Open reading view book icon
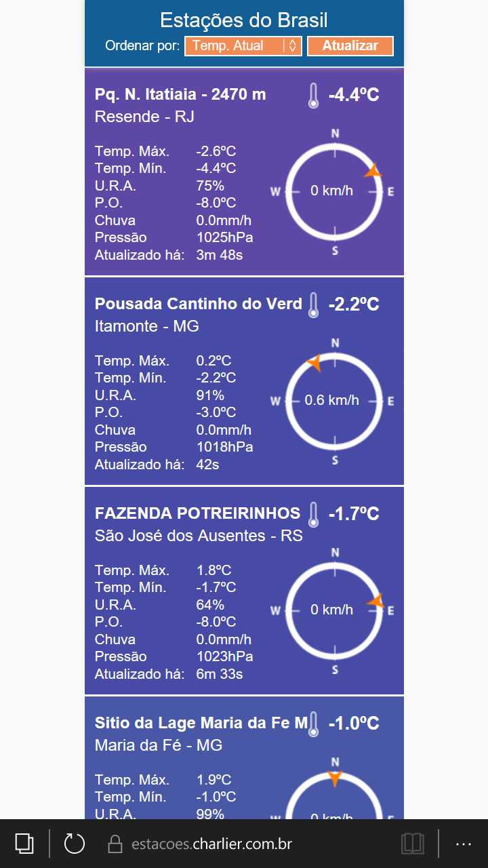Screen dimensions: 488x868 click(x=413, y=844)
